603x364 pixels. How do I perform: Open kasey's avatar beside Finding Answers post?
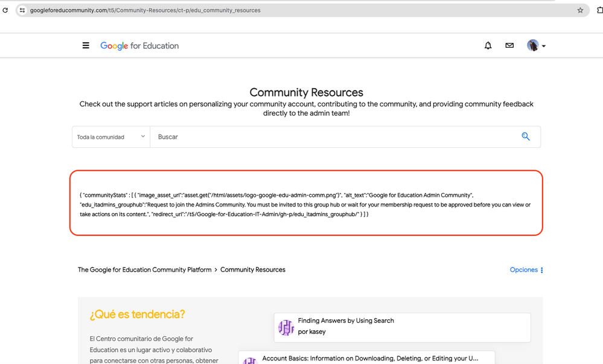[286, 328]
